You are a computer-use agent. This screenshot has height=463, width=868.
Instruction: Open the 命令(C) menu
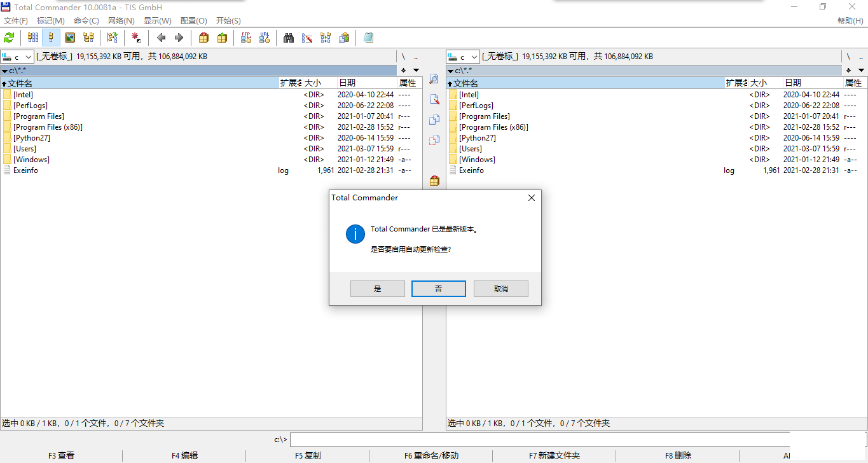86,21
